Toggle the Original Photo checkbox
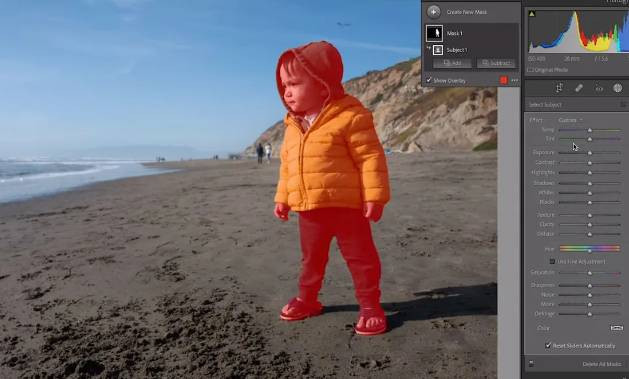The width and height of the screenshot is (629, 379). click(529, 70)
